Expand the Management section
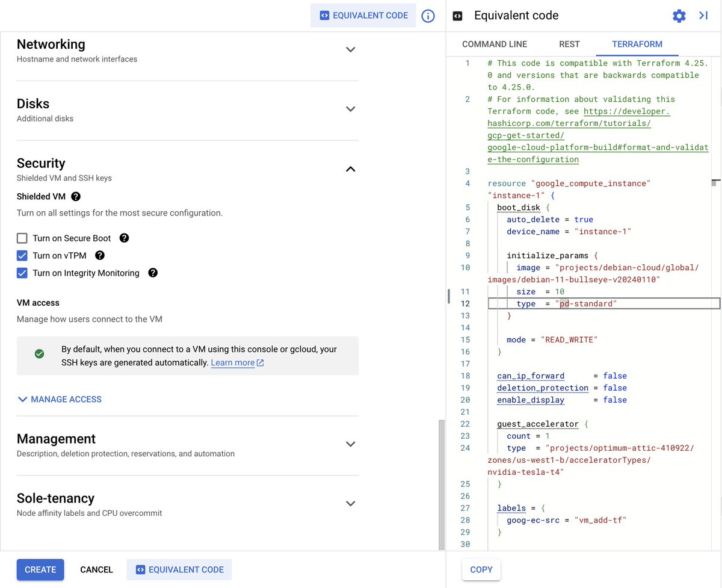The image size is (722, 588). (x=351, y=444)
